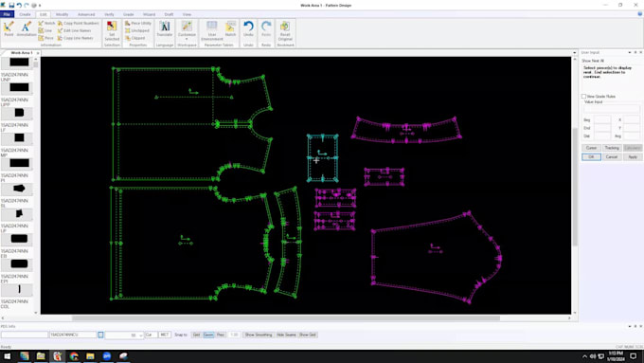Image resolution: width=644 pixels, height=363 pixels.
Task: Click Cancel in User Input panel
Action: [x=612, y=157]
